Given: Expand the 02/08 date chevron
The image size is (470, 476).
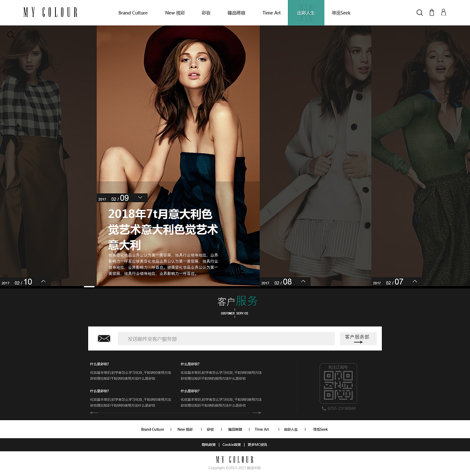Looking at the screenshot, I should [303, 281].
